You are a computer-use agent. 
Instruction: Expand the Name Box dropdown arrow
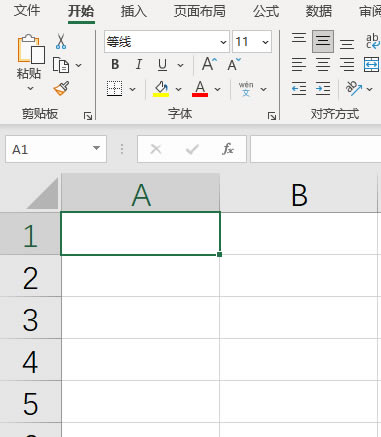tap(96, 148)
